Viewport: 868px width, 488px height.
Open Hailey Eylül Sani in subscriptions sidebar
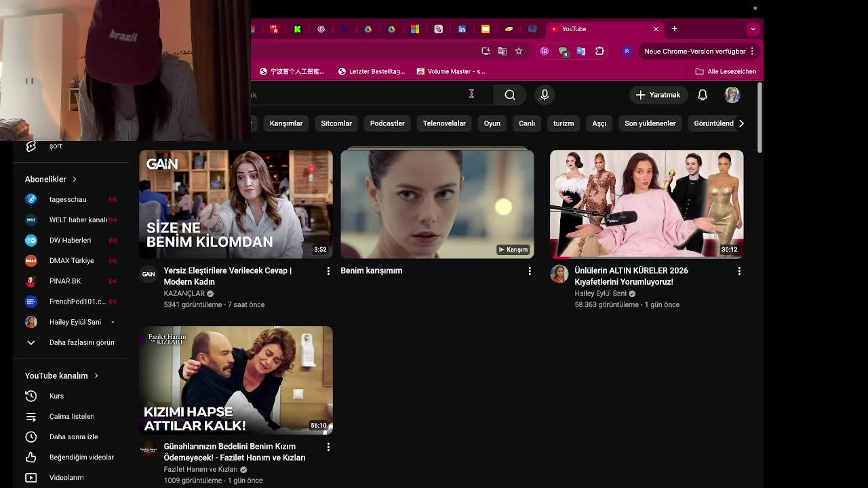pos(71,322)
